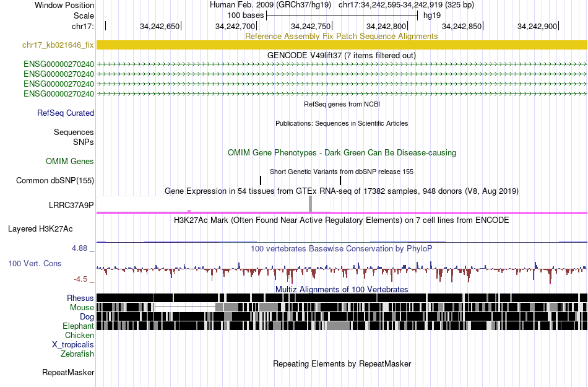Click the SNPs track label
Image resolution: width=588 pixels, height=387 pixels.
(84, 142)
